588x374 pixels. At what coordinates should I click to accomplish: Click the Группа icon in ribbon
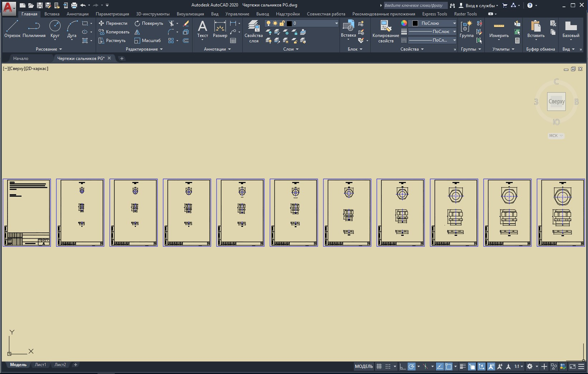pyautogui.click(x=466, y=29)
